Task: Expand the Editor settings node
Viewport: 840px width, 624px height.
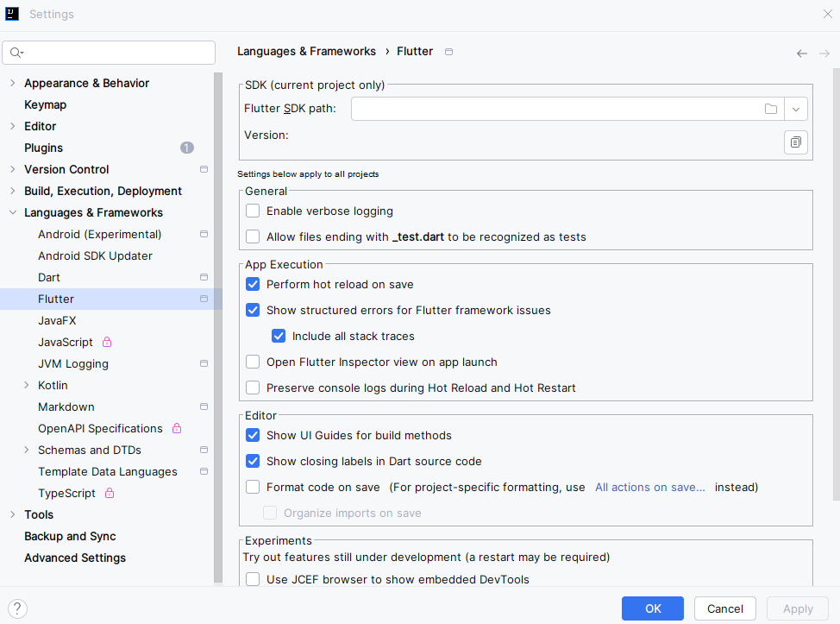Action: tap(13, 126)
